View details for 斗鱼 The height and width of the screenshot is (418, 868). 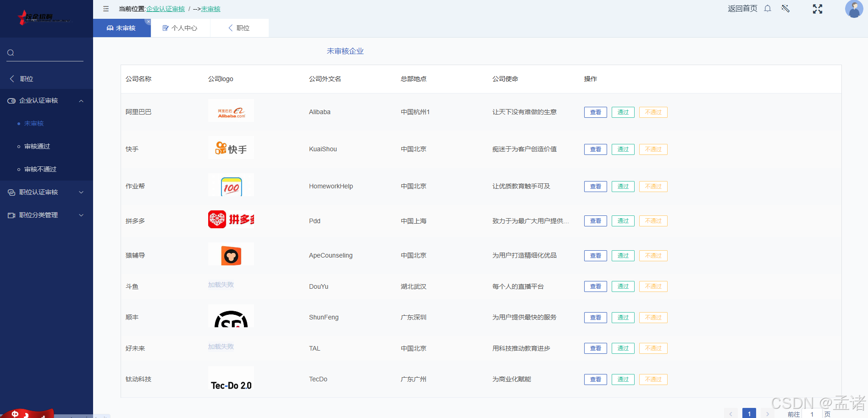(x=595, y=286)
